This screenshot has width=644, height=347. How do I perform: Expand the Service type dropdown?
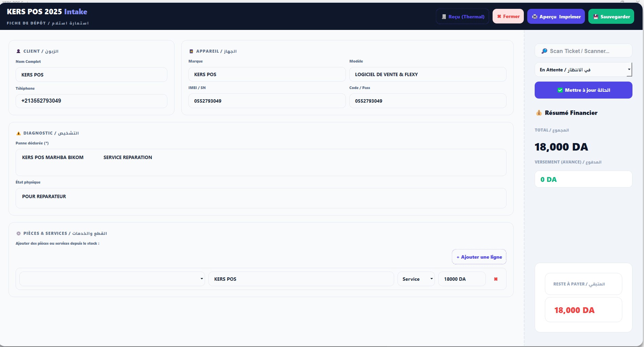[416, 279]
